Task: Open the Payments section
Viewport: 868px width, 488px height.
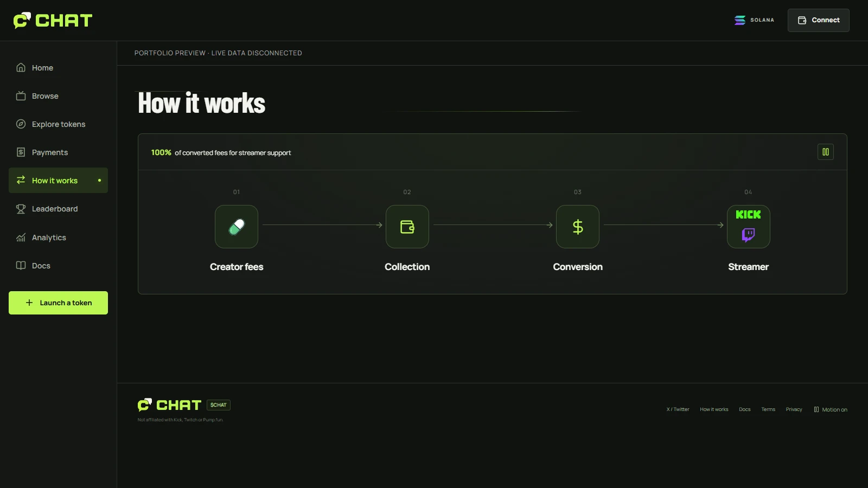Action: [58, 152]
